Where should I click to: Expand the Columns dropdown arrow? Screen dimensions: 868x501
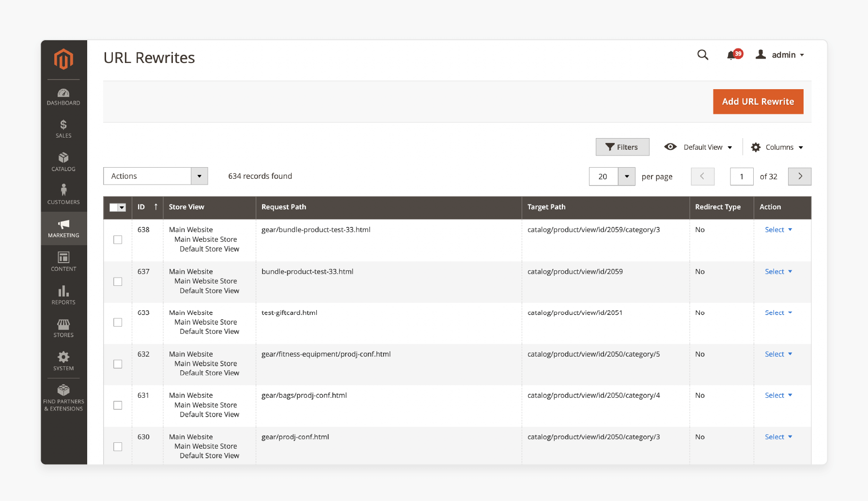click(x=801, y=148)
